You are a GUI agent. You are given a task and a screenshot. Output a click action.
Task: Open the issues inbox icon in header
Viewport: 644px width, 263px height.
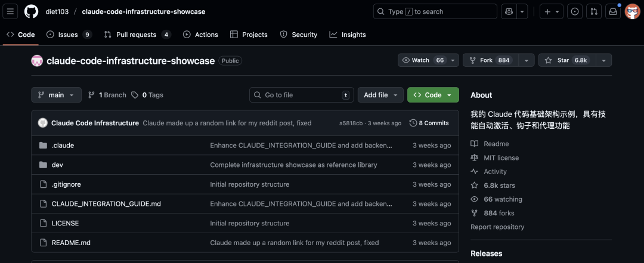[x=575, y=11]
